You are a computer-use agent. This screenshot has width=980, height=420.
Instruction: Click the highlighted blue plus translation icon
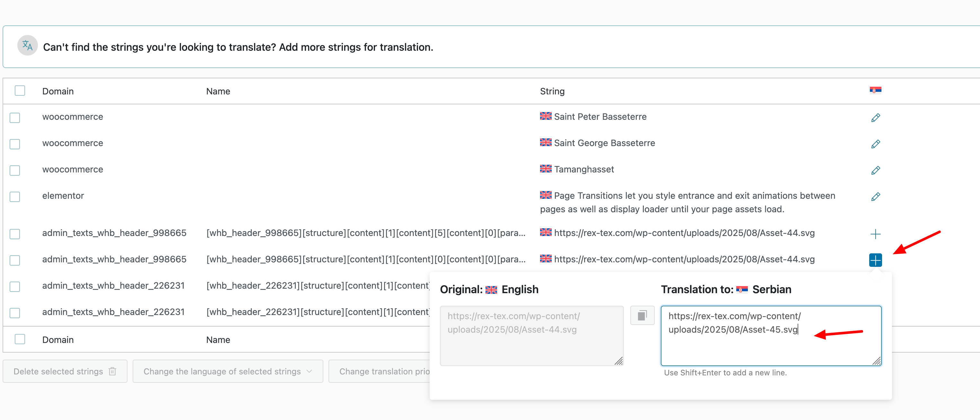tap(875, 260)
